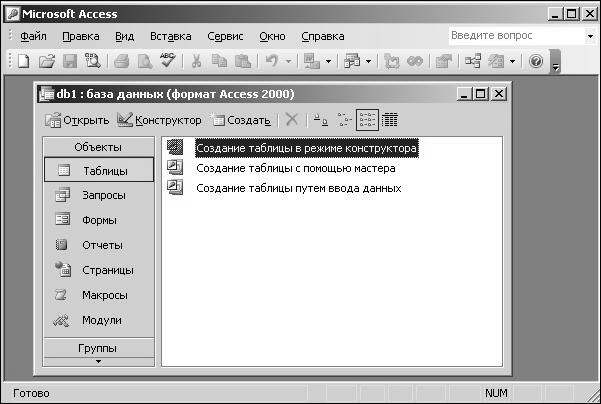Click the Print Preview icon

point(145,61)
